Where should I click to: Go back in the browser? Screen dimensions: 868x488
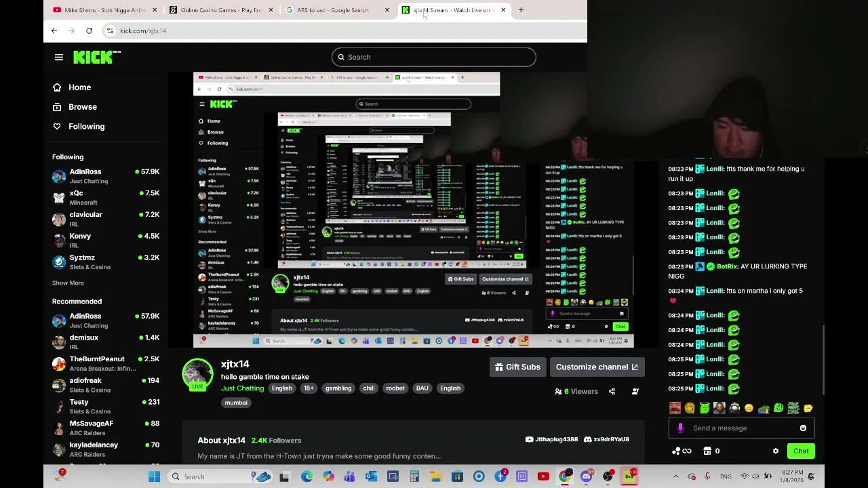point(54,30)
